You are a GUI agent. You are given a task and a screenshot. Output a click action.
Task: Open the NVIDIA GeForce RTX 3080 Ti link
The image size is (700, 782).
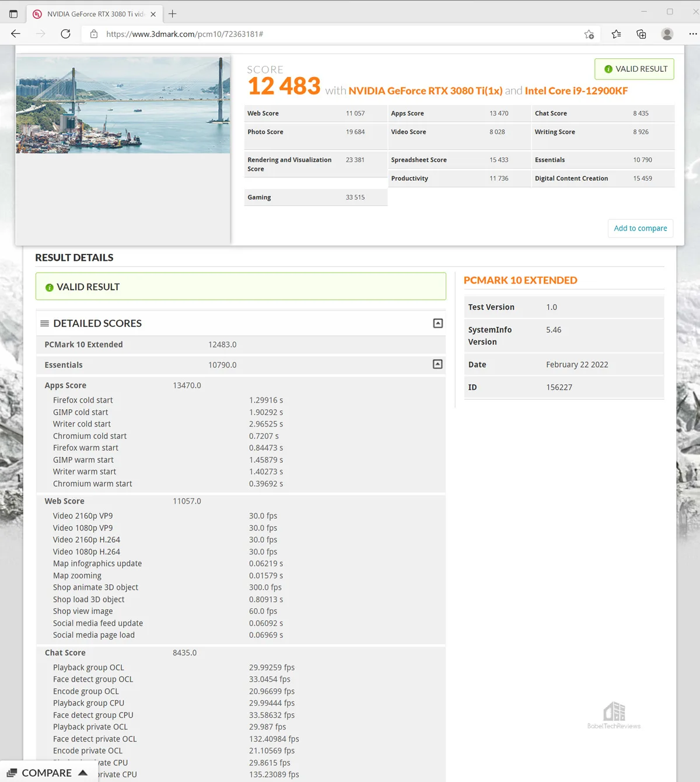click(x=425, y=90)
